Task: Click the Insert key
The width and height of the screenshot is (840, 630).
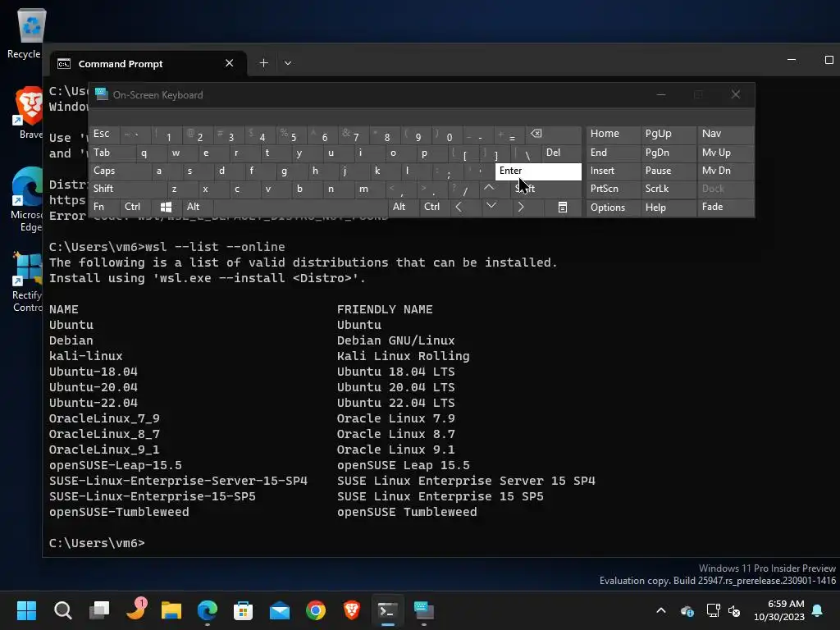Action: click(x=614, y=171)
